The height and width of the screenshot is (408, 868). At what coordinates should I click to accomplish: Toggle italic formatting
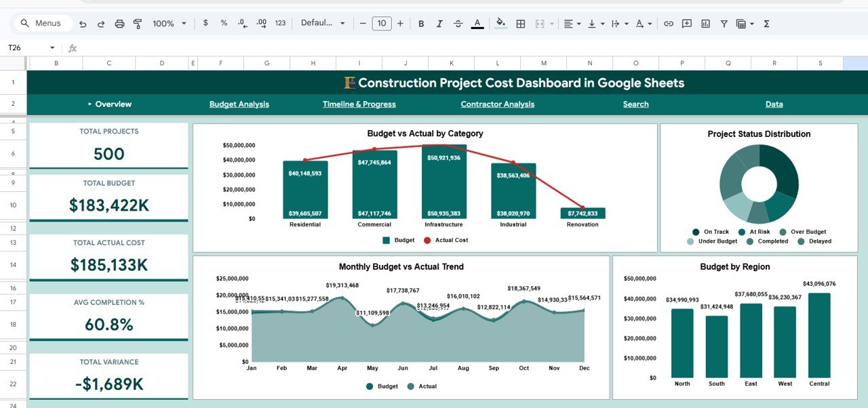coord(439,23)
